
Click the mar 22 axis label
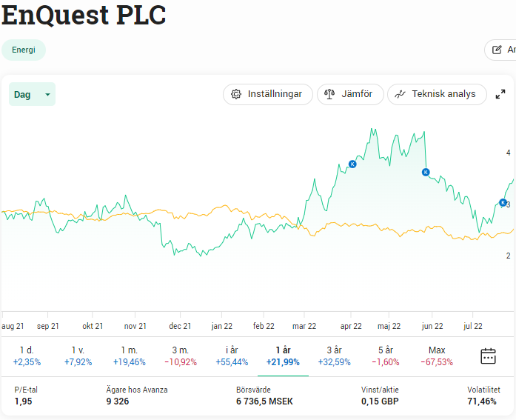(x=304, y=326)
